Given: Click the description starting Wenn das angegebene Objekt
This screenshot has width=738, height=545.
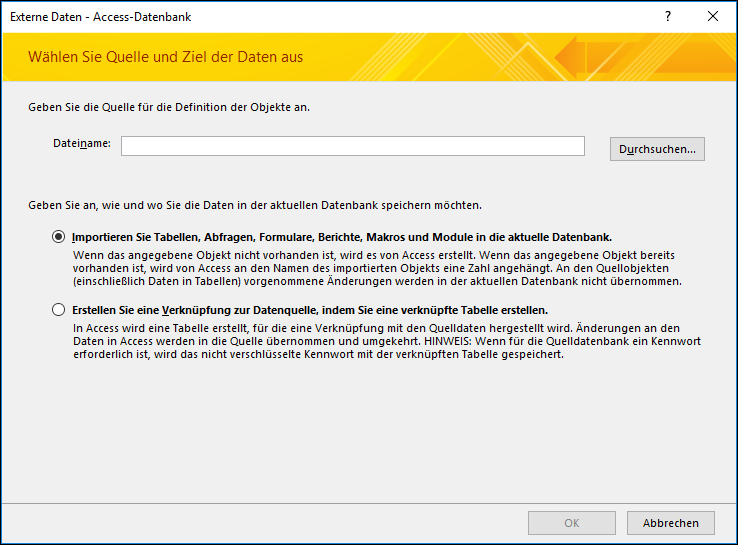Looking at the screenshot, I should coord(377,268).
